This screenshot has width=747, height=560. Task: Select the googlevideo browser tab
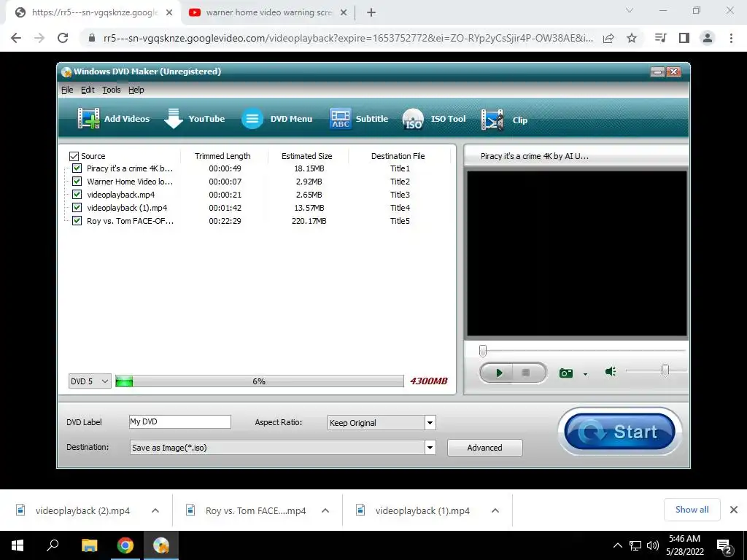click(93, 13)
